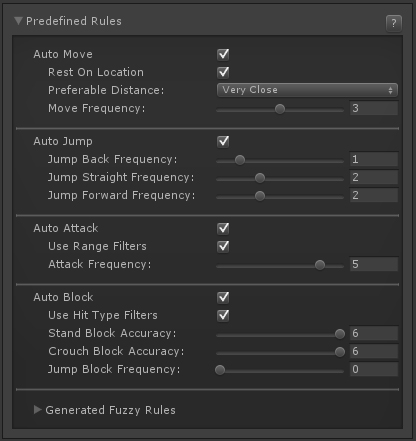Collapse the Predefined Rules section
This screenshot has width=416, height=441.
18,21
